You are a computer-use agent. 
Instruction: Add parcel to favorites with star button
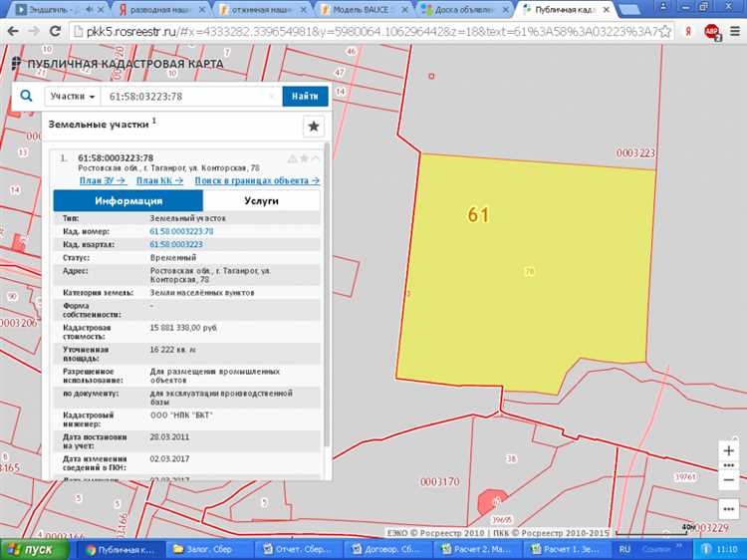pyautogui.click(x=314, y=127)
